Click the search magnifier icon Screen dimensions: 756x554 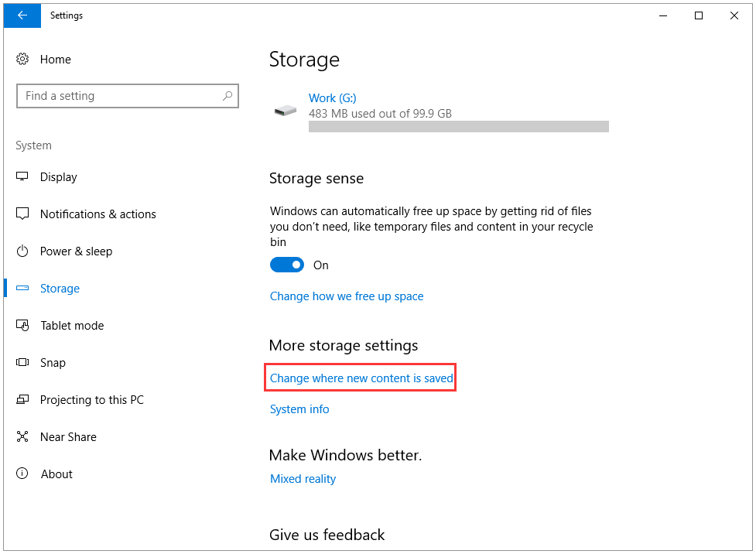tap(227, 96)
